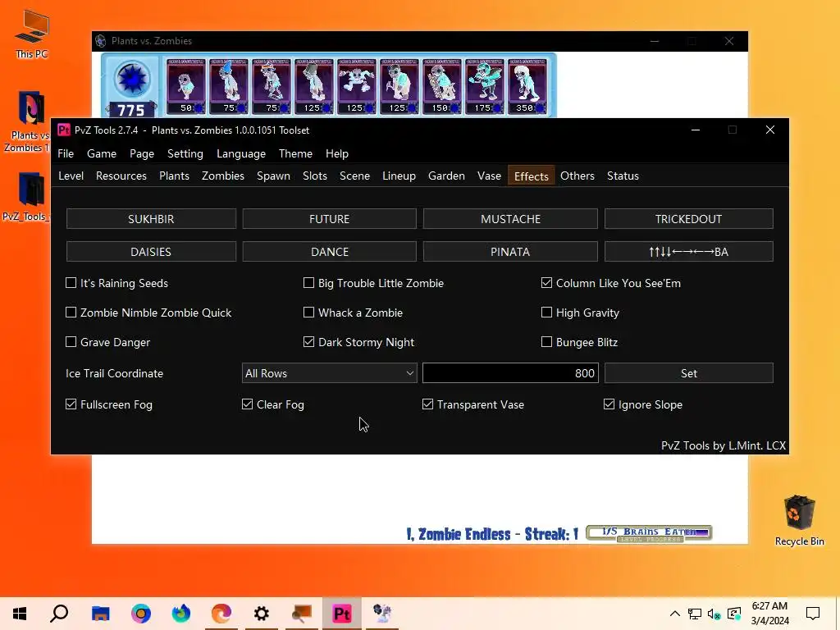840x630 pixels.
Task: Open the File menu
Action: 66,153
